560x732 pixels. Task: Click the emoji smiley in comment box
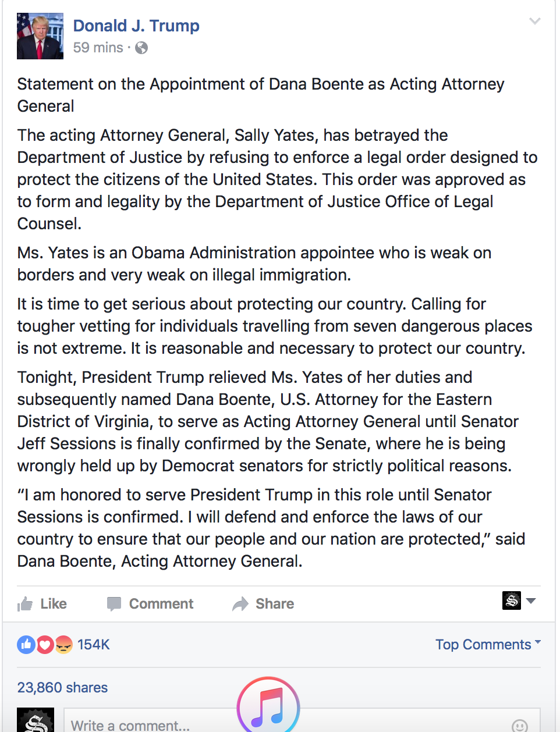pos(520,726)
